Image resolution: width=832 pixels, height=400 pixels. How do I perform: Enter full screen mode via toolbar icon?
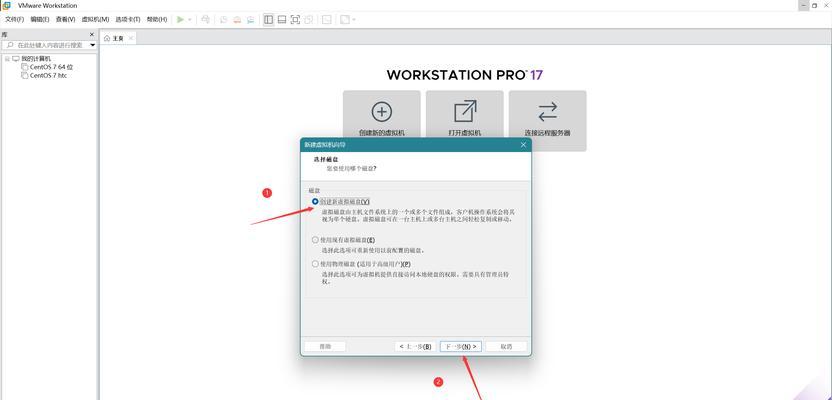[295, 20]
